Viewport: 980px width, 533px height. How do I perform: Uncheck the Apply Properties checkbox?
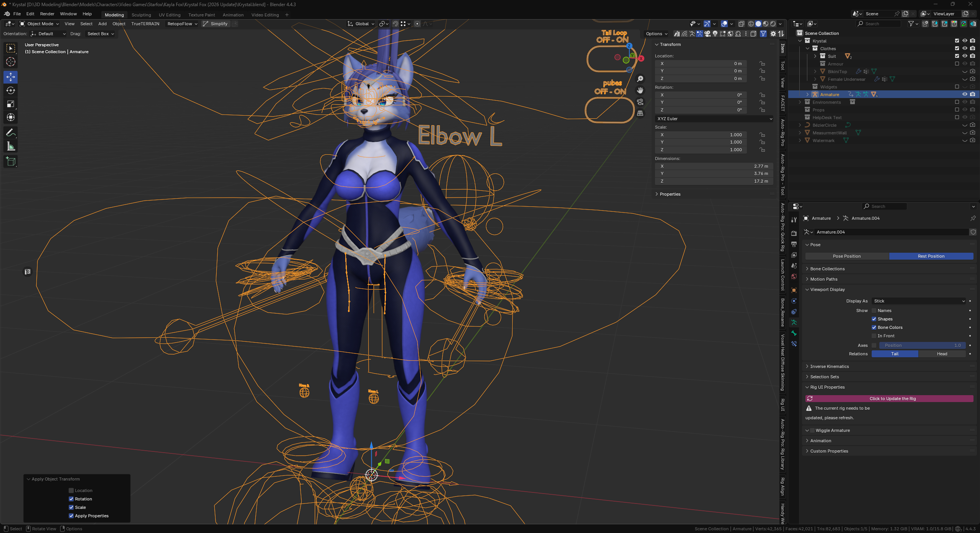pos(71,516)
